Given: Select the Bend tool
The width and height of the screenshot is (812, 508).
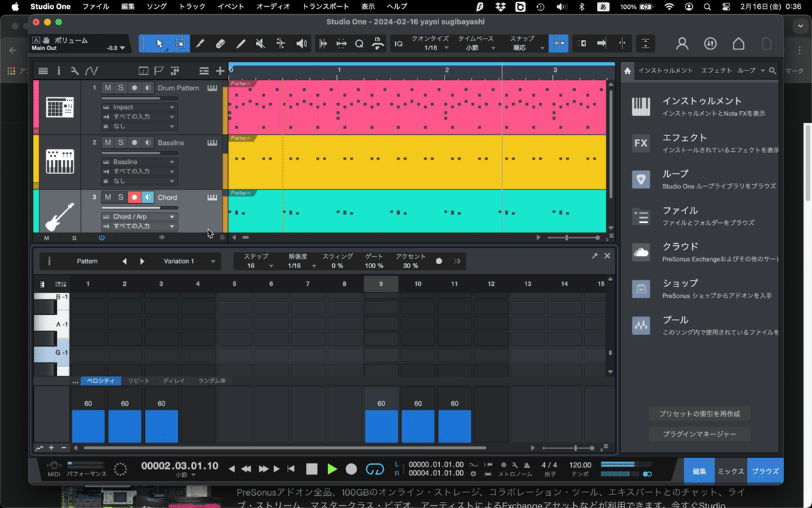Looking at the screenshot, I should pos(280,43).
